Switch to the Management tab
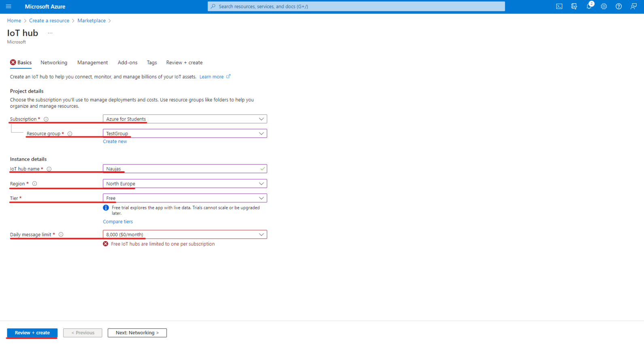Viewport: 644px width, 344px height. point(92,63)
